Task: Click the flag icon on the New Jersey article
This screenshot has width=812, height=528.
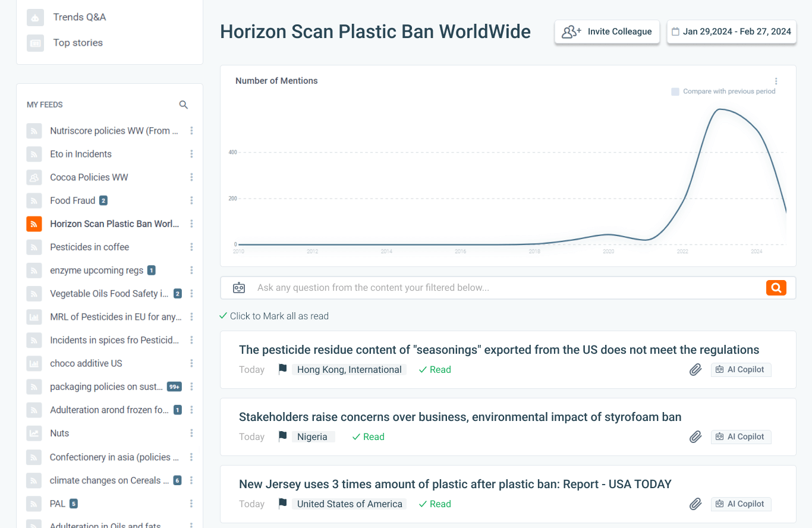Action: 282,503
